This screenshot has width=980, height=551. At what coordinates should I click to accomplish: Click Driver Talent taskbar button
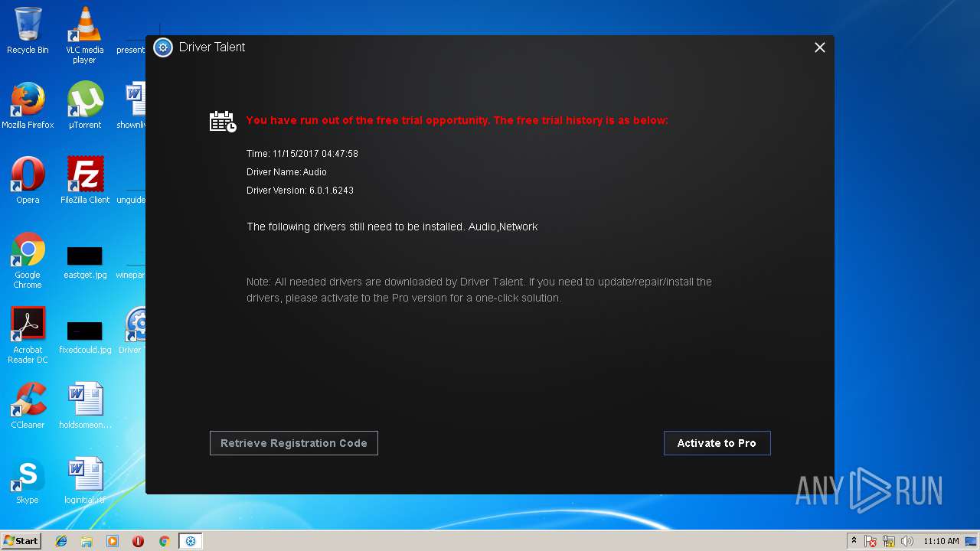pos(191,541)
